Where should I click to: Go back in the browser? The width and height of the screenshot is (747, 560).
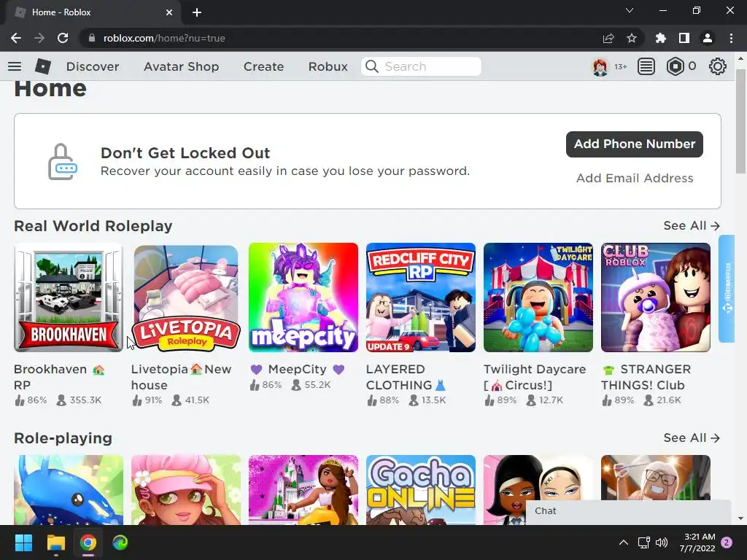16,38
